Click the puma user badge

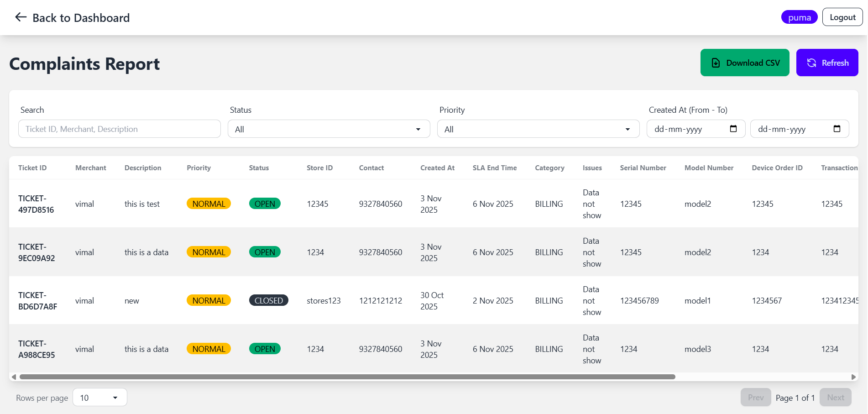coord(799,17)
